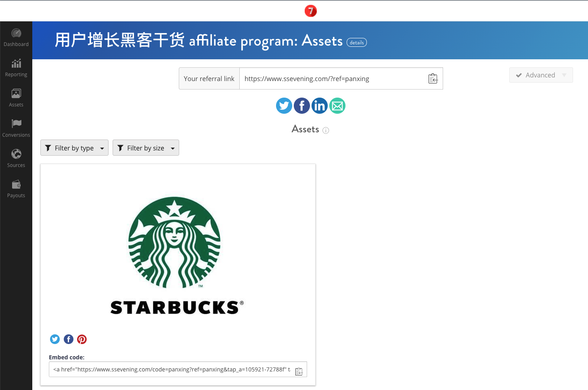Open the Filter by type dropdown
Image resolution: width=588 pixels, height=390 pixels.
click(x=74, y=148)
